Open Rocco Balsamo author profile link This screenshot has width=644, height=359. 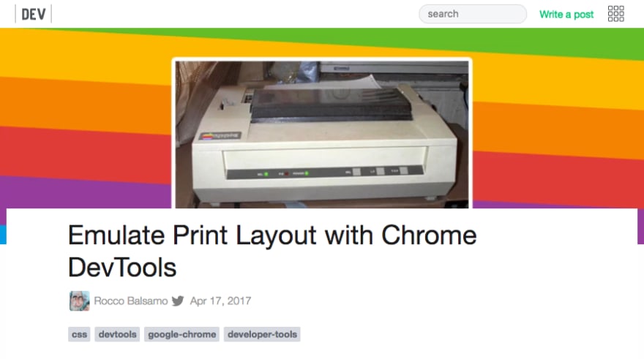click(x=130, y=301)
